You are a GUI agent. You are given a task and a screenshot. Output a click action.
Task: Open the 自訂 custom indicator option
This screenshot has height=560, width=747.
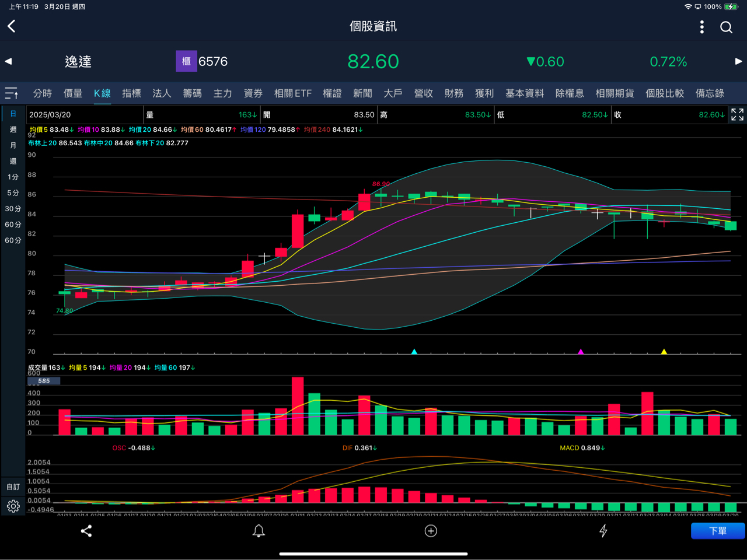13,487
